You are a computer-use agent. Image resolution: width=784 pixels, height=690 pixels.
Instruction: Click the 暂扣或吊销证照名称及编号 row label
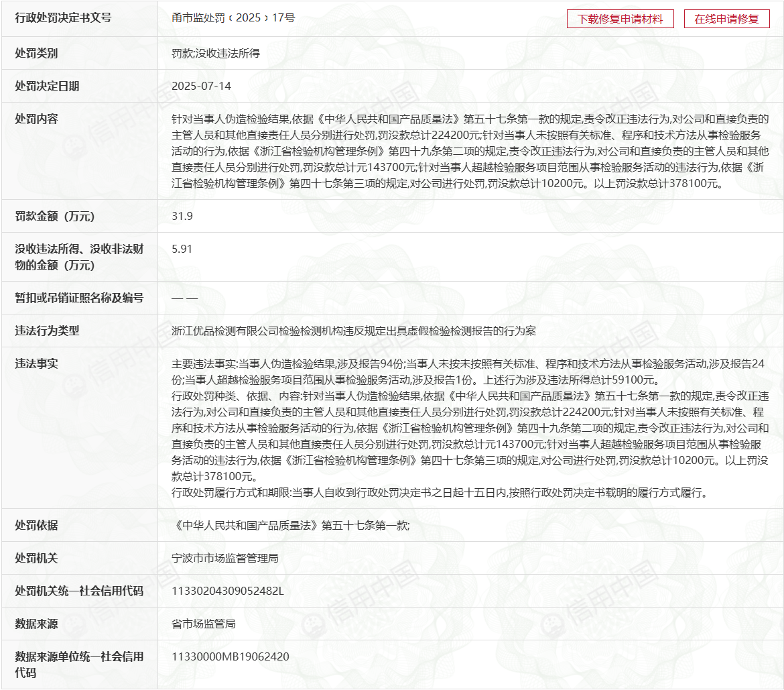point(79,298)
